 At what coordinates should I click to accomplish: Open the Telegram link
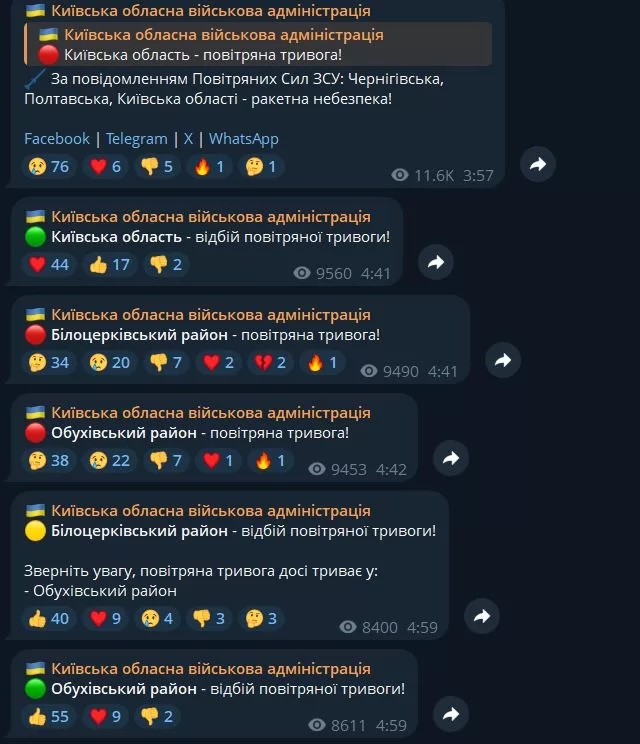pos(136,139)
